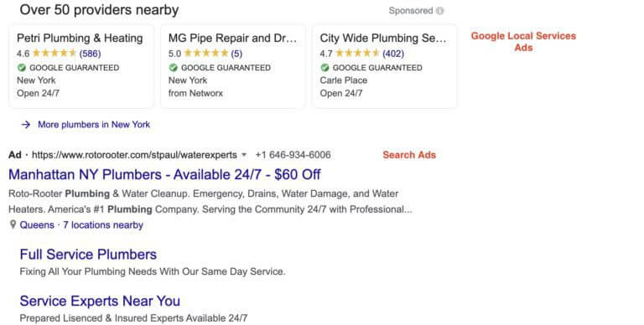Call the phone number +1 646-934-6006
This screenshot has height=325, width=644.
click(x=293, y=155)
